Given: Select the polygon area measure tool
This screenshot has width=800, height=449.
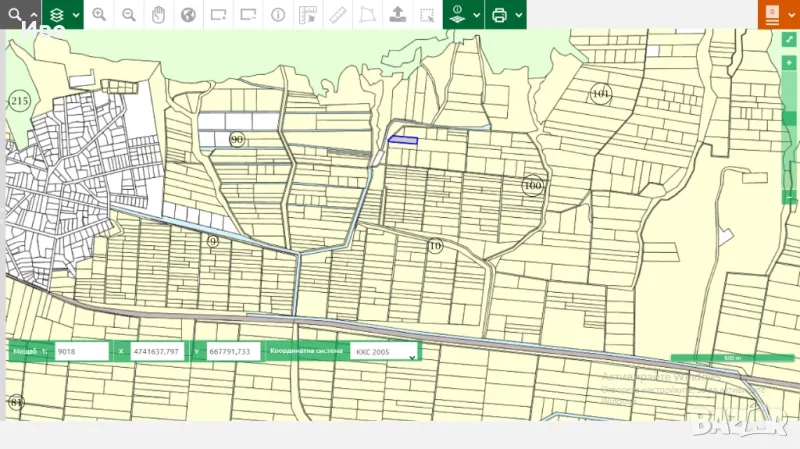Looking at the screenshot, I should click(x=367, y=15).
